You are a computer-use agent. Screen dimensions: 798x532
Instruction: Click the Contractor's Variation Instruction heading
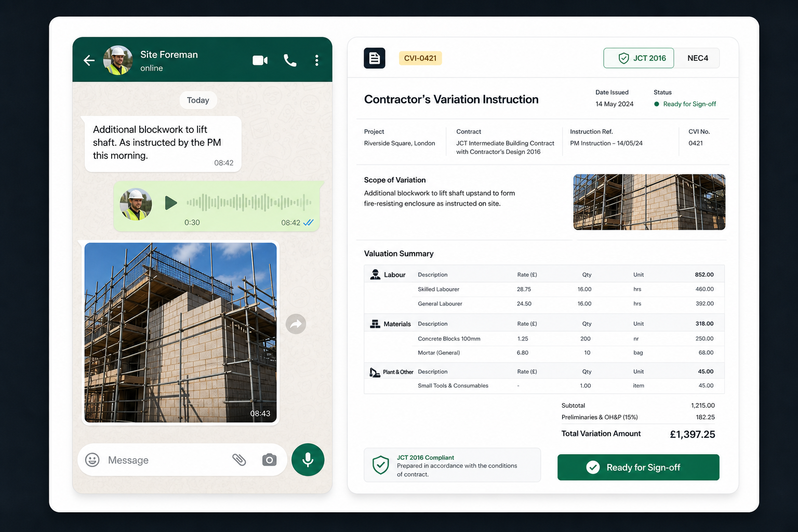451,100
